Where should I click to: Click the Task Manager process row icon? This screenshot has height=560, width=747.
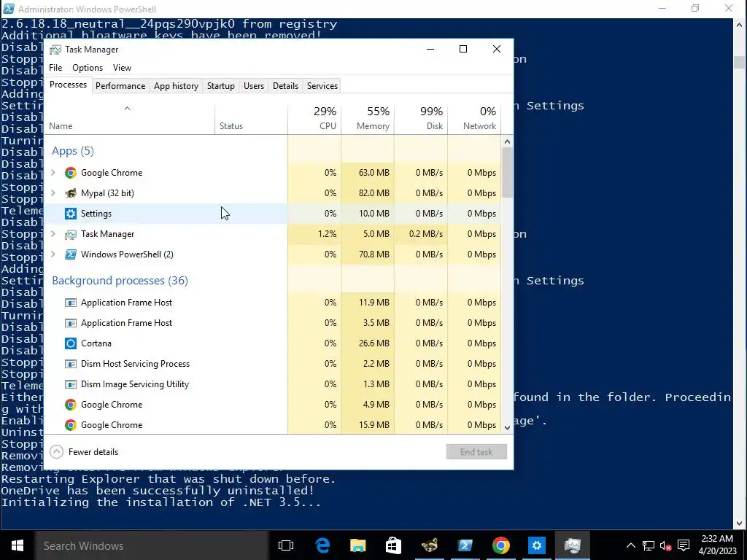point(71,234)
